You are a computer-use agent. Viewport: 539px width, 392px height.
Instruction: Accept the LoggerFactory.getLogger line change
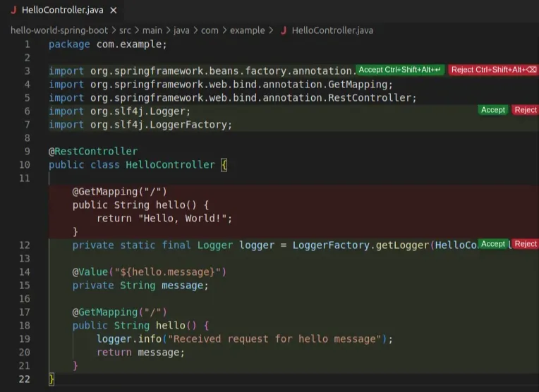pyautogui.click(x=492, y=244)
